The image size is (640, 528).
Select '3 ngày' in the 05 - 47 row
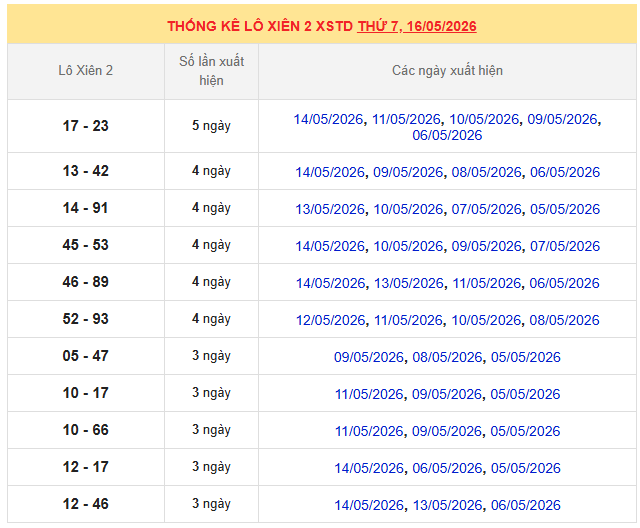(x=211, y=356)
